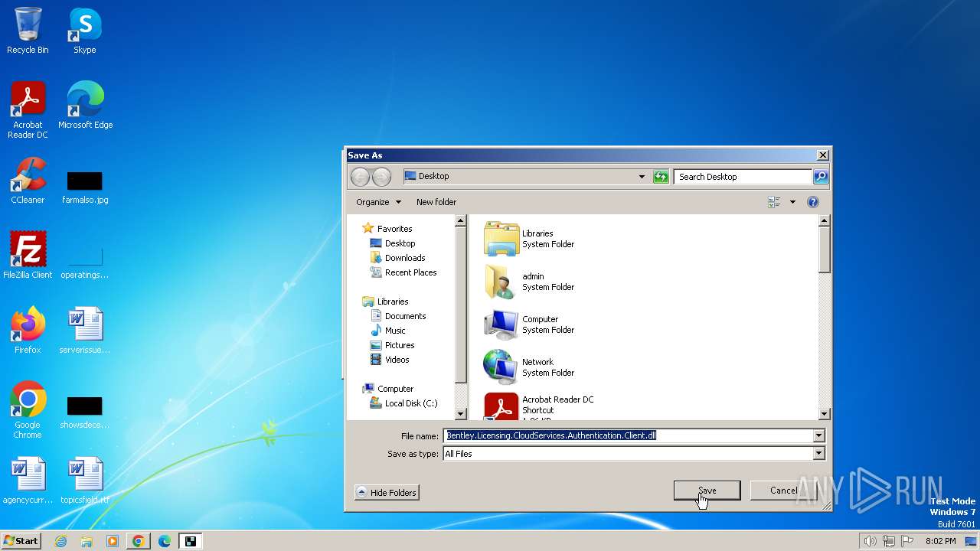Go to Downloads in Favorites

397,258
